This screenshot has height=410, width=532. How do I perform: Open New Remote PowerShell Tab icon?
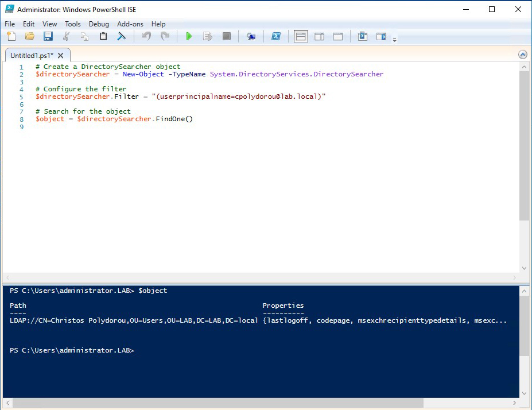[251, 36]
